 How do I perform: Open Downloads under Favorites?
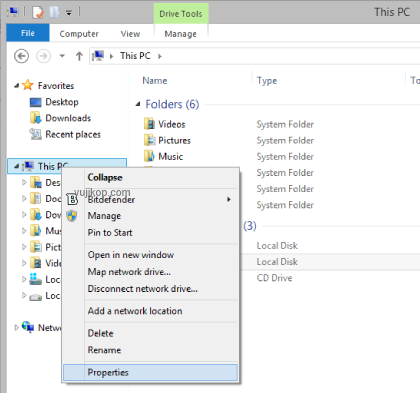click(x=68, y=118)
